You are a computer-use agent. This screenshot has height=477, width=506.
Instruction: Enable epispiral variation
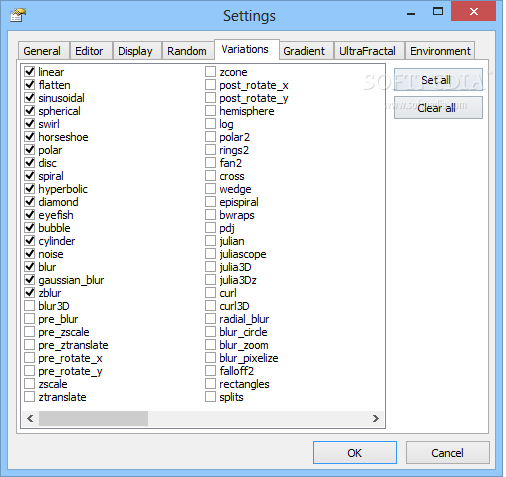(x=210, y=201)
